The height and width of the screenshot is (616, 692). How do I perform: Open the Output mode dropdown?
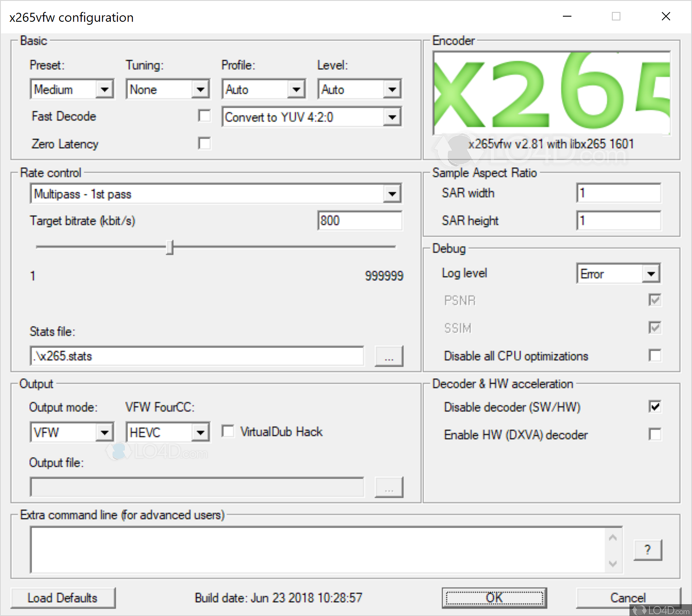pos(106,432)
